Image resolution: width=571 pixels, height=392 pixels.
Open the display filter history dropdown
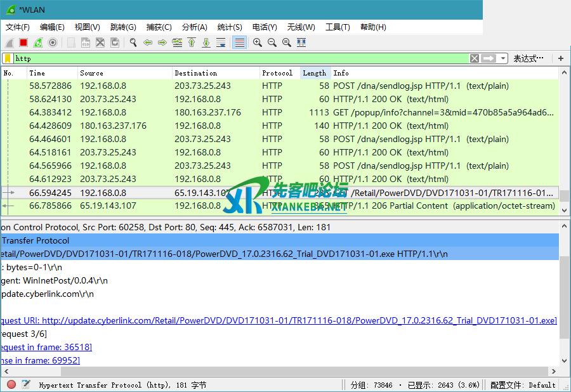click(x=503, y=58)
